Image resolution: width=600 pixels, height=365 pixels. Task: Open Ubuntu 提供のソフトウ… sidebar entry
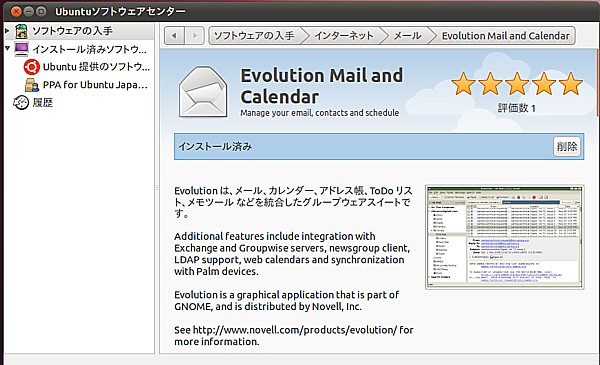click(96, 67)
